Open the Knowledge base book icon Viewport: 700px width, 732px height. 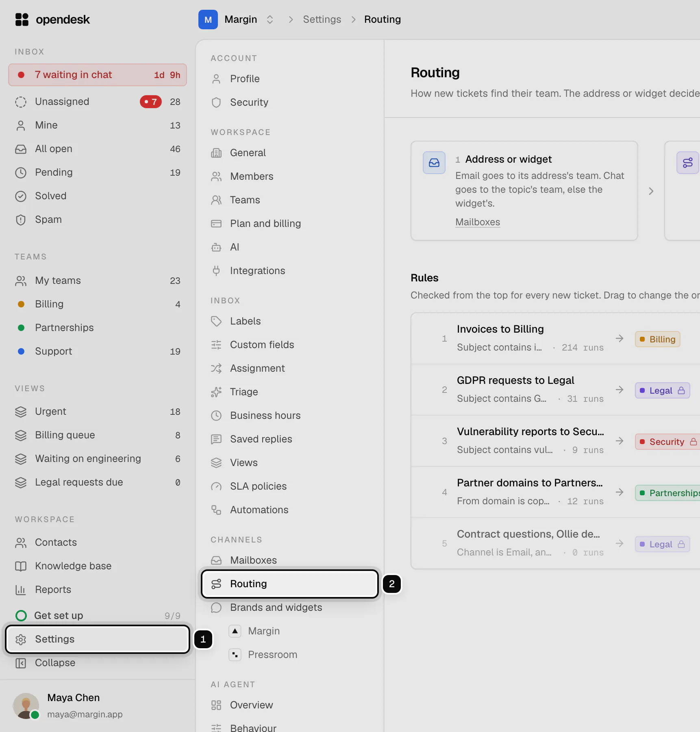tap(21, 566)
